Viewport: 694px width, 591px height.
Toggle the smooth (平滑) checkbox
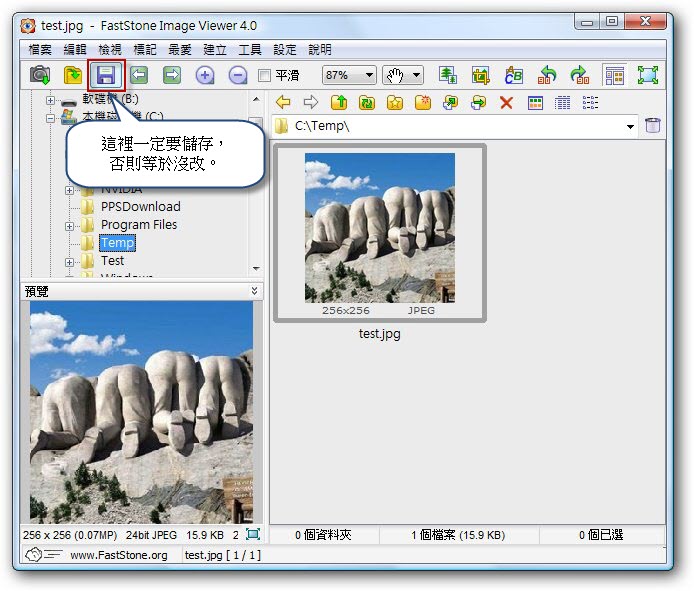pos(264,76)
